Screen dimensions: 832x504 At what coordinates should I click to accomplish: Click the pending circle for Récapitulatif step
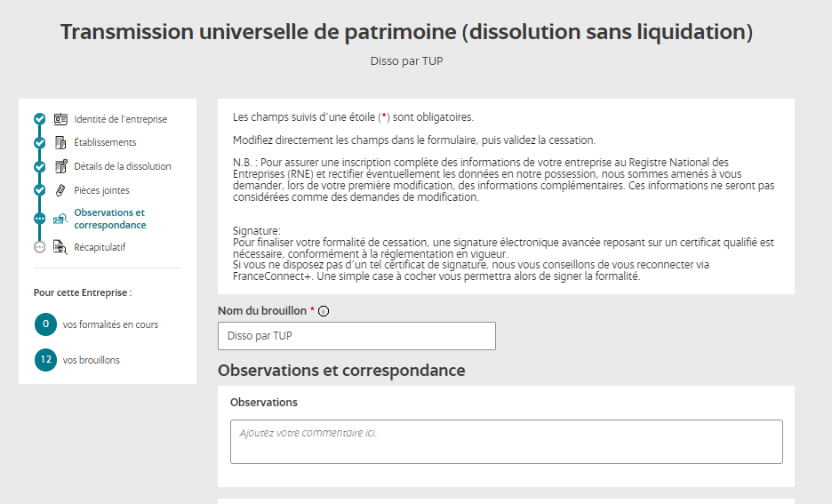click(39, 247)
